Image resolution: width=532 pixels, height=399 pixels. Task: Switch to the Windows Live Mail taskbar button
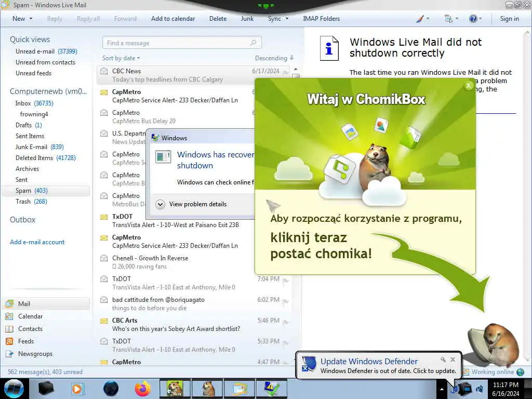(x=240, y=389)
